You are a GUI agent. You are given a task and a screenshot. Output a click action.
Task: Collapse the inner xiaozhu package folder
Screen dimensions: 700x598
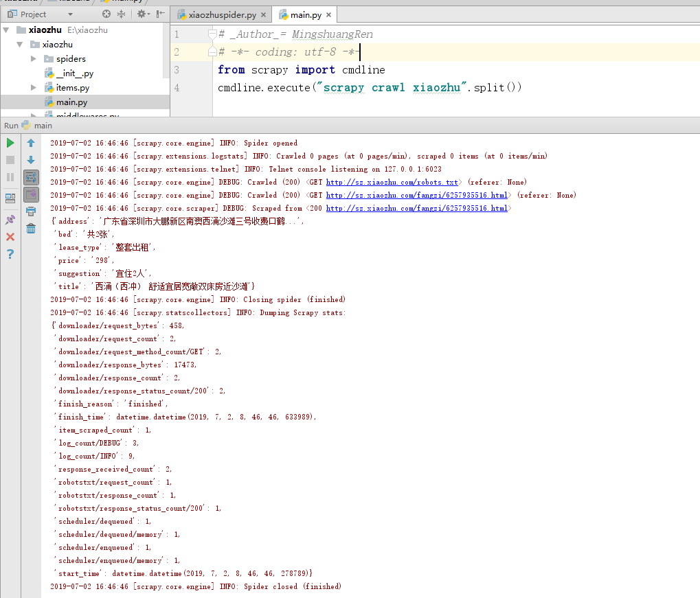tap(20, 44)
